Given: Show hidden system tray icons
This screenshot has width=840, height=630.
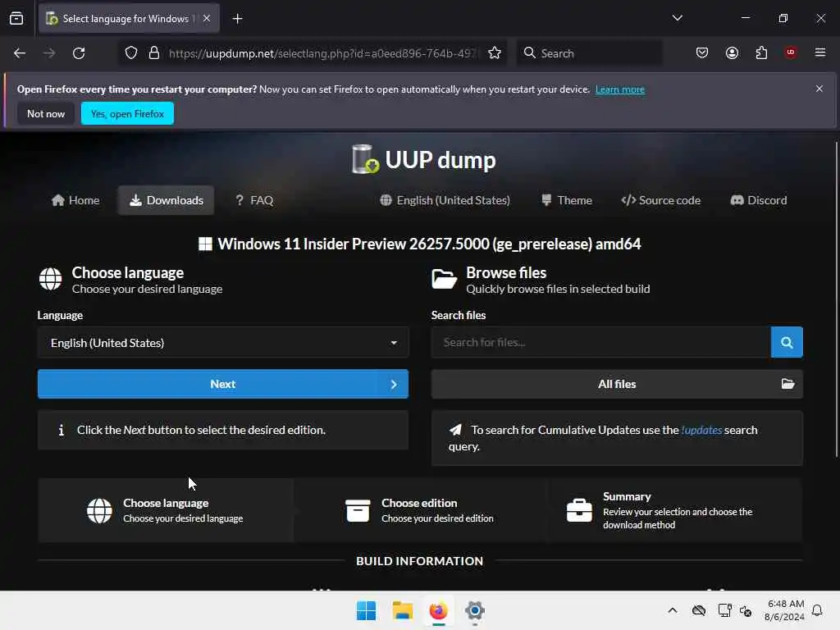Looking at the screenshot, I should click(x=673, y=610).
